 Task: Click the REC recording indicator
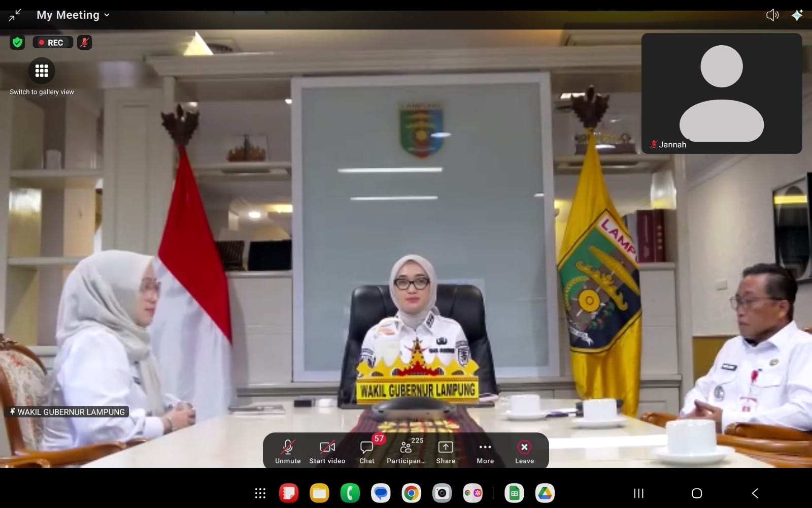(x=53, y=43)
